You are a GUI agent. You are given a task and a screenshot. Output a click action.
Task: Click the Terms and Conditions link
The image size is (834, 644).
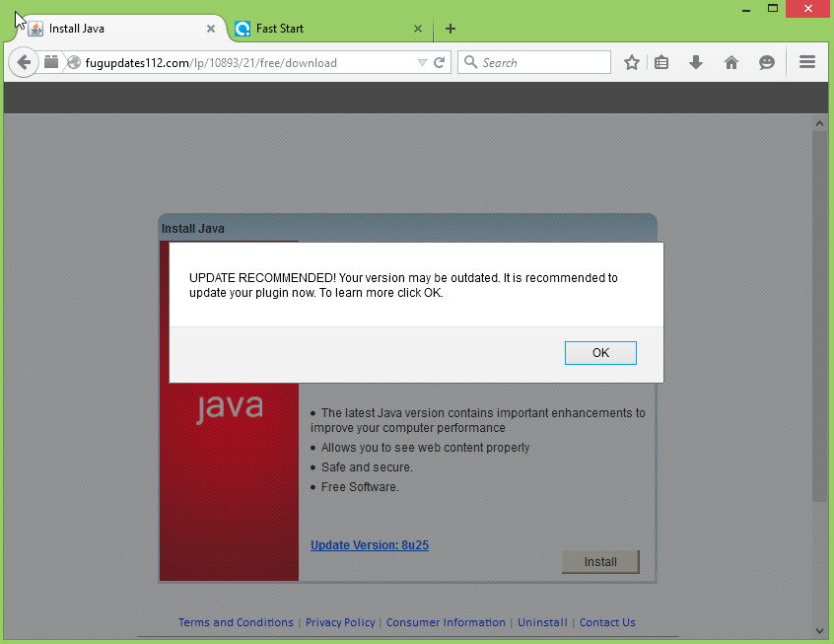pos(236,622)
